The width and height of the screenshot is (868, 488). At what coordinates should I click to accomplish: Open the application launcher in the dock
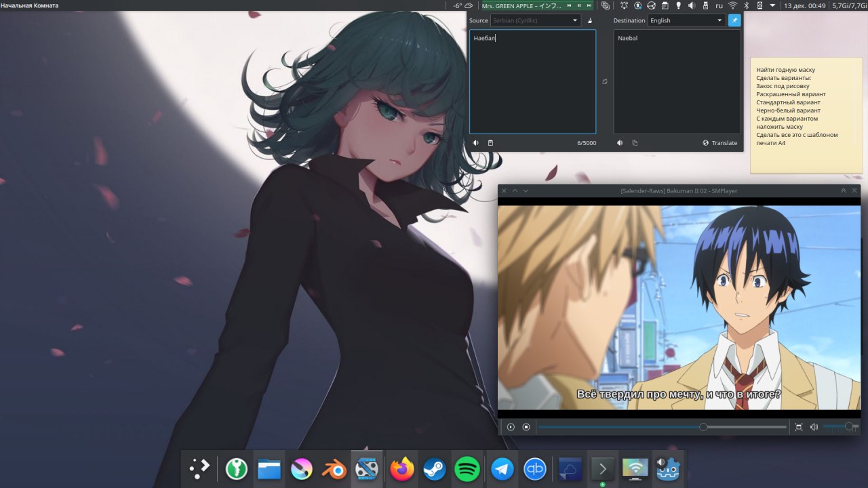coord(200,468)
